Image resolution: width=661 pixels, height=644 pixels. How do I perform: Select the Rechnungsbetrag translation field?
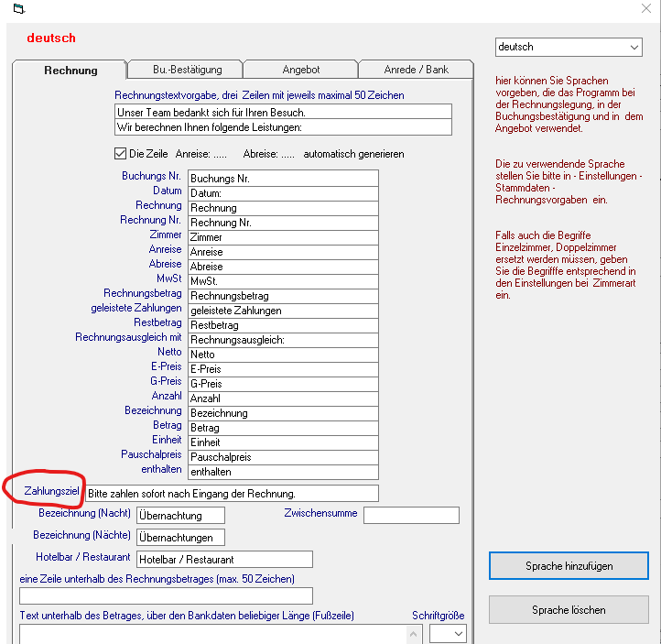[x=283, y=296]
